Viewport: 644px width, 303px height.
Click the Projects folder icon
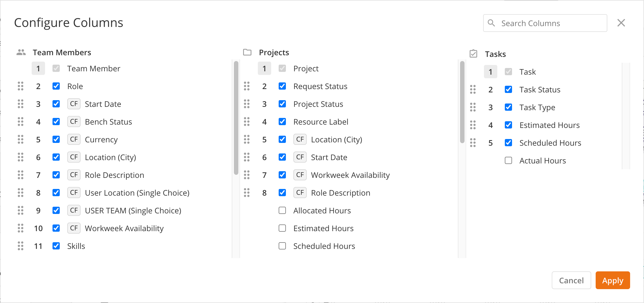247,52
